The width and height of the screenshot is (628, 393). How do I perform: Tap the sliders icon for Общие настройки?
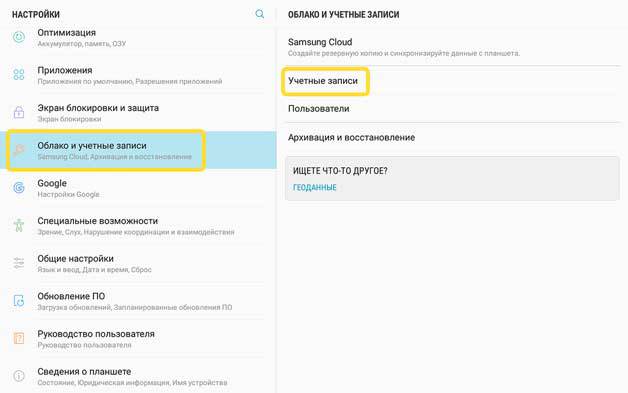(x=19, y=263)
